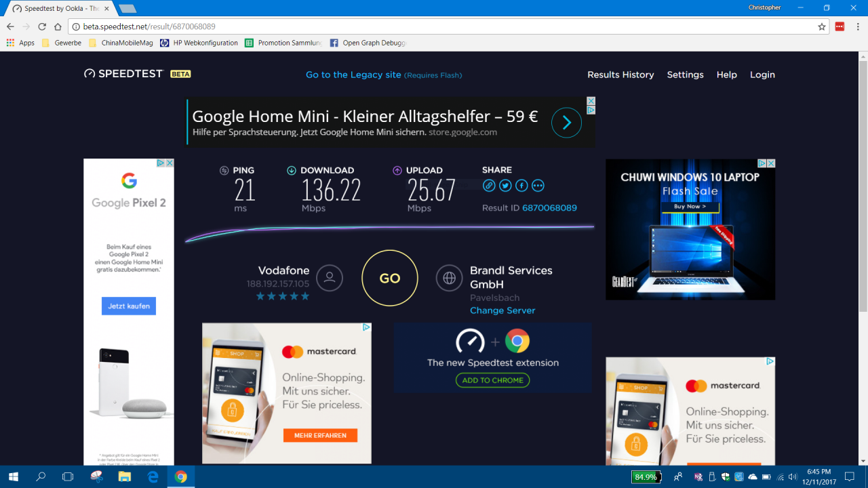Open the ChinaMobileMag bookmark folder
Viewport: 868px width, 488px height.
(121, 43)
